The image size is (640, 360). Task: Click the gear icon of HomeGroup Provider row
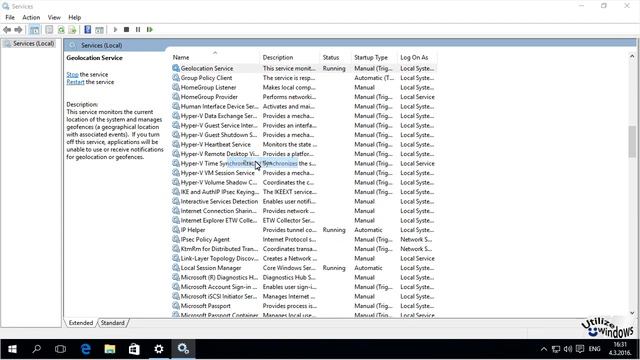176,97
